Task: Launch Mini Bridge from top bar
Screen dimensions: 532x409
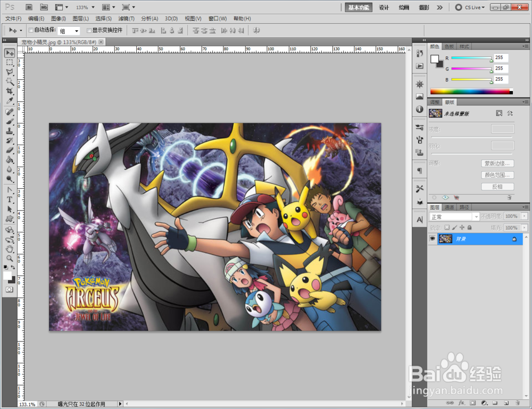Action: (x=44, y=7)
